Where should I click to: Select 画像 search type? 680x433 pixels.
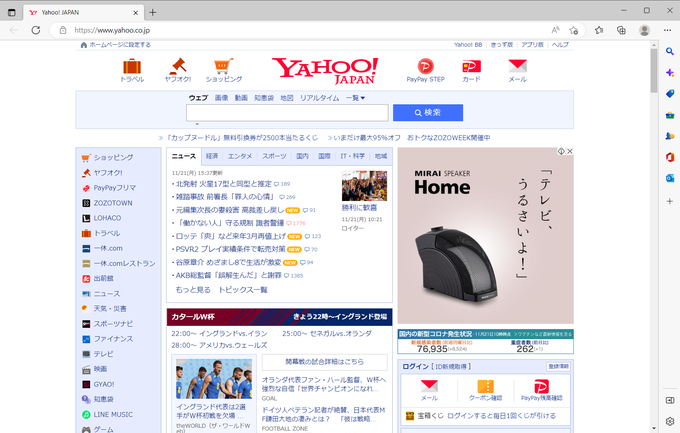click(222, 98)
